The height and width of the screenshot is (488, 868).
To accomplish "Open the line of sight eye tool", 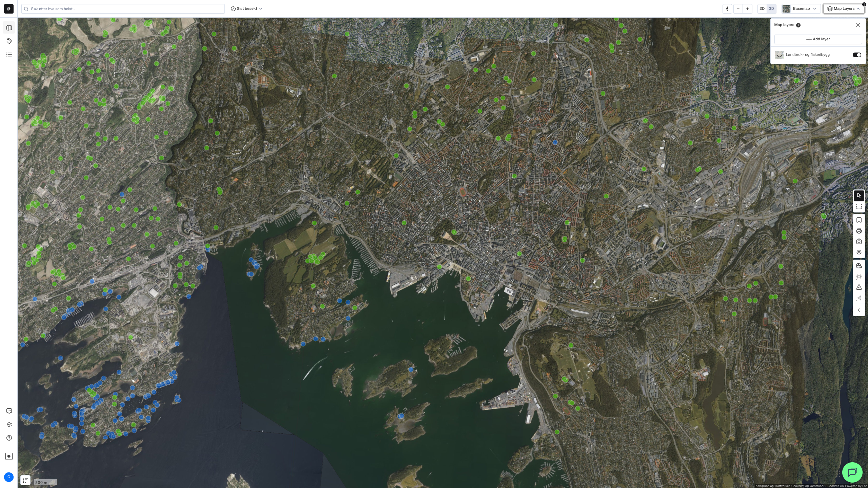I will click(859, 298).
